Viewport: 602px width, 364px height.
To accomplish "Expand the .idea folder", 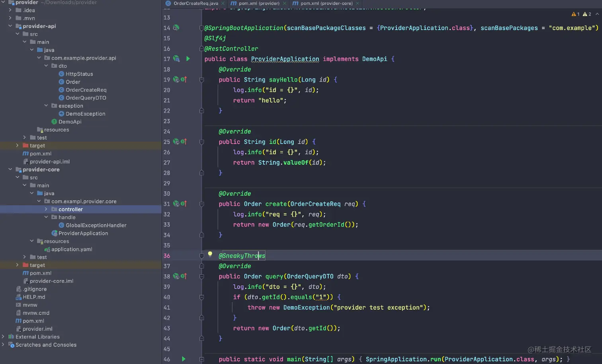I will point(10,10).
